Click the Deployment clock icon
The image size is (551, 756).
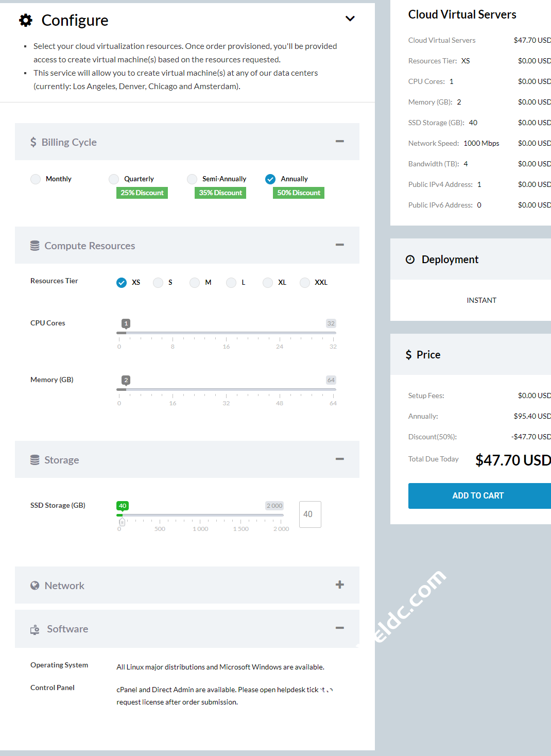pos(410,260)
